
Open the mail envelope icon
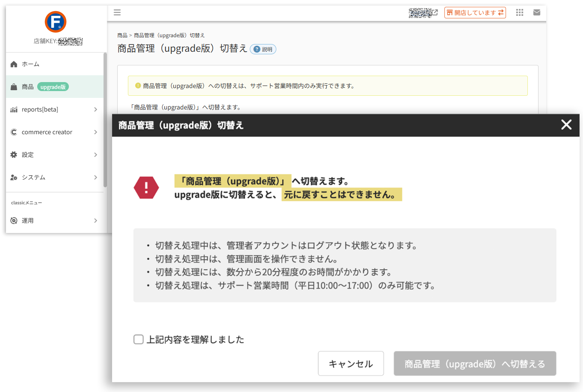537,12
